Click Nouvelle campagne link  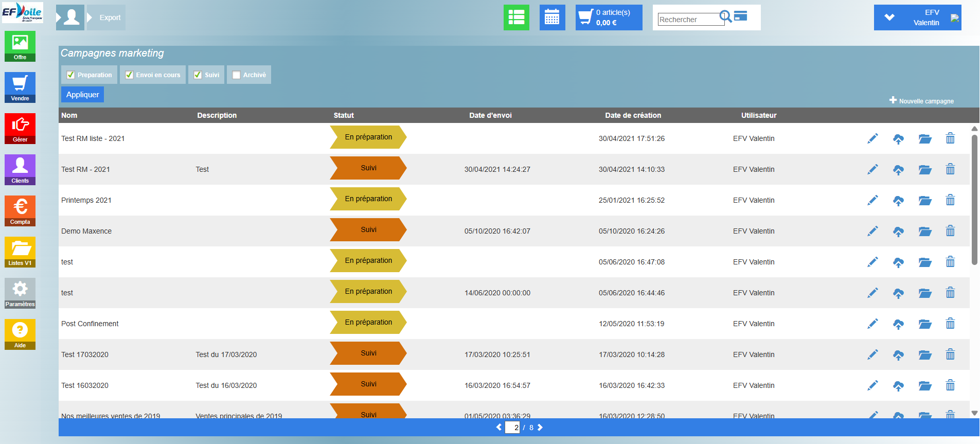(x=921, y=101)
